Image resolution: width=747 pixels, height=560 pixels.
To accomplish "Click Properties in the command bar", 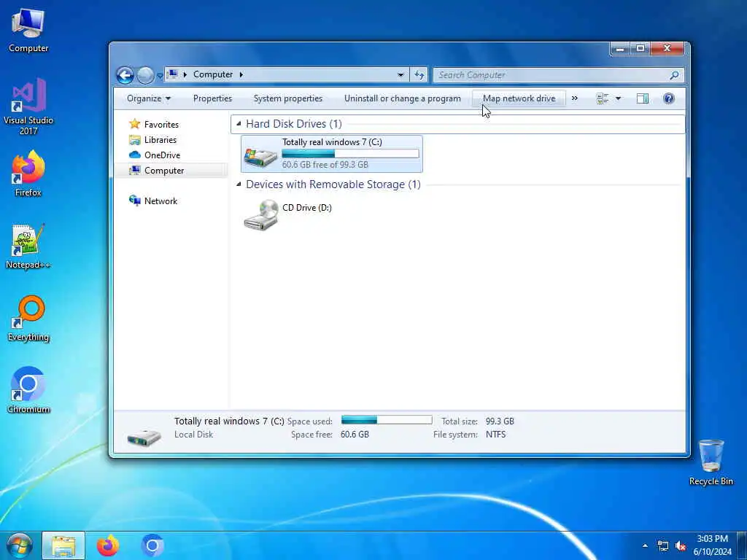I will coord(212,98).
